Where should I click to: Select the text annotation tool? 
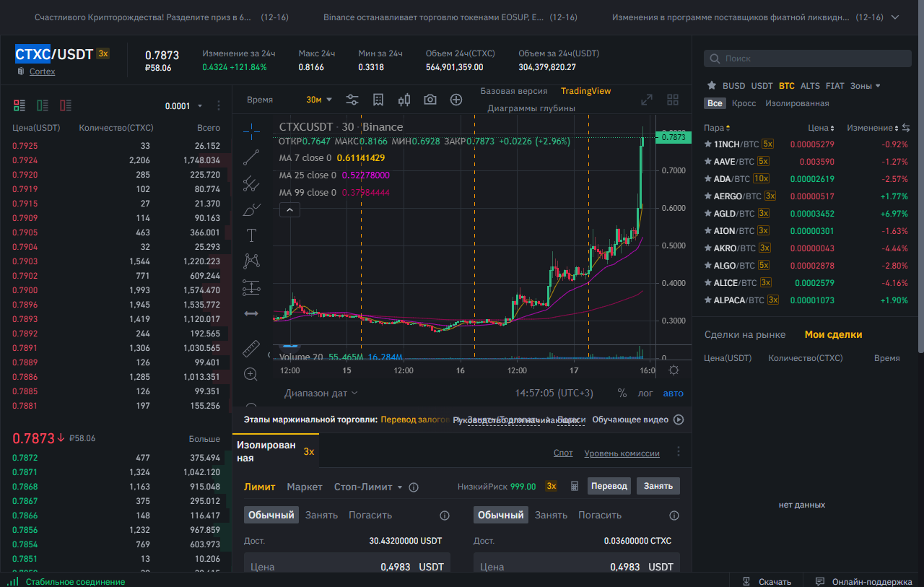coord(251,235)
